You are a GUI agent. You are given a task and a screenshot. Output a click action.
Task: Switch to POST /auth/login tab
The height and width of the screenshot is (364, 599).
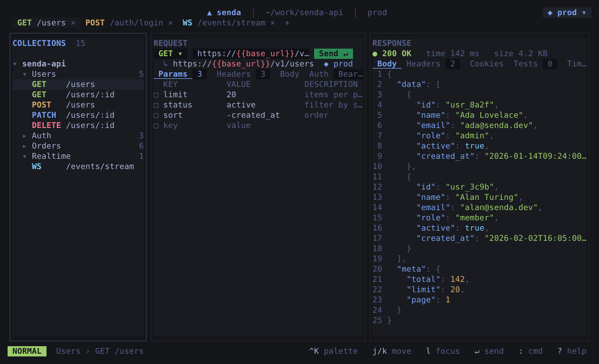pos(124,23)
